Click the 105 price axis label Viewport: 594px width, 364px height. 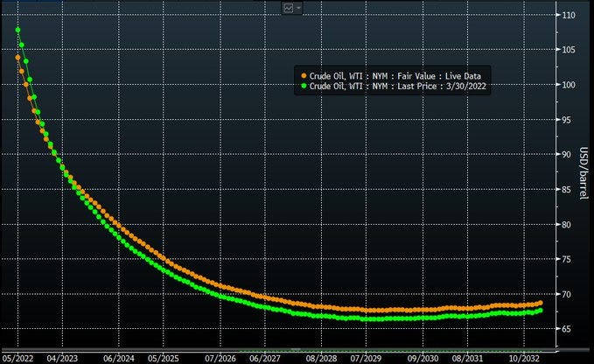(569, 50)
